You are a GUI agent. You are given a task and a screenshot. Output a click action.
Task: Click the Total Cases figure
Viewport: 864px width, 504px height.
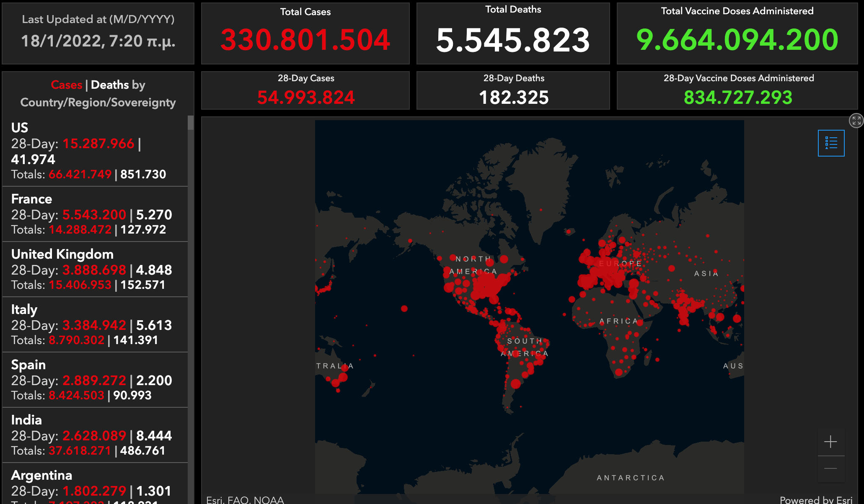(305, 40)
